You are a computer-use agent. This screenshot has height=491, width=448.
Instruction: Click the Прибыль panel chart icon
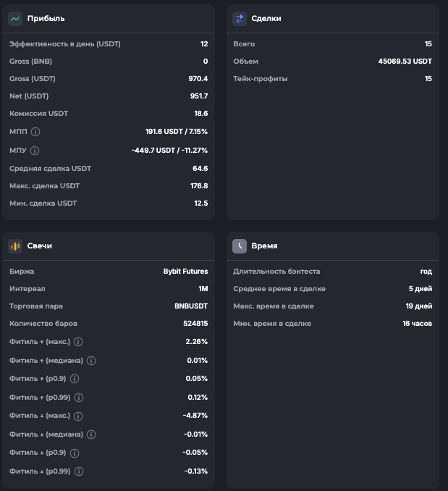coord(15,19)
